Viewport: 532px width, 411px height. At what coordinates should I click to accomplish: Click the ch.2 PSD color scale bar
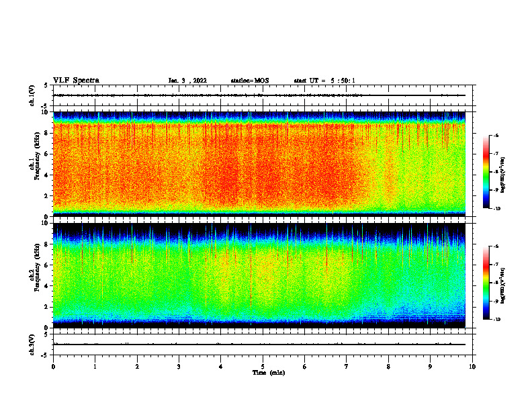click(486, 283)
